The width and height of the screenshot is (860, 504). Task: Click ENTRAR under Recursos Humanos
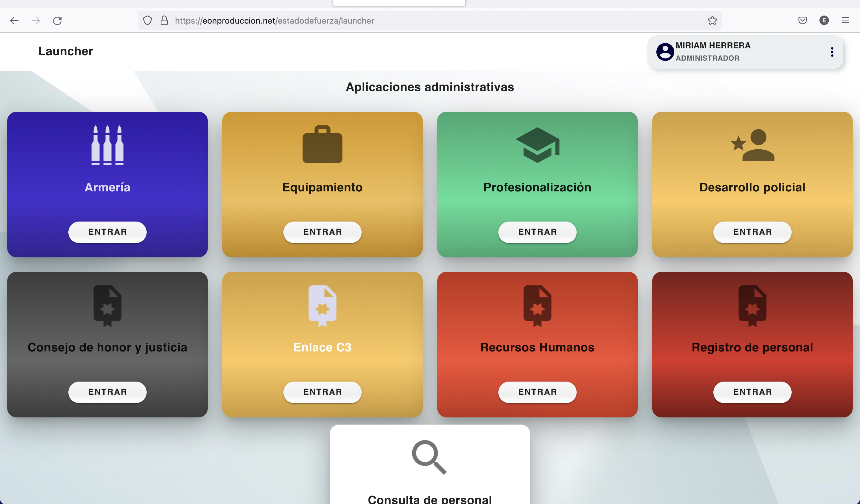point(537,392)
